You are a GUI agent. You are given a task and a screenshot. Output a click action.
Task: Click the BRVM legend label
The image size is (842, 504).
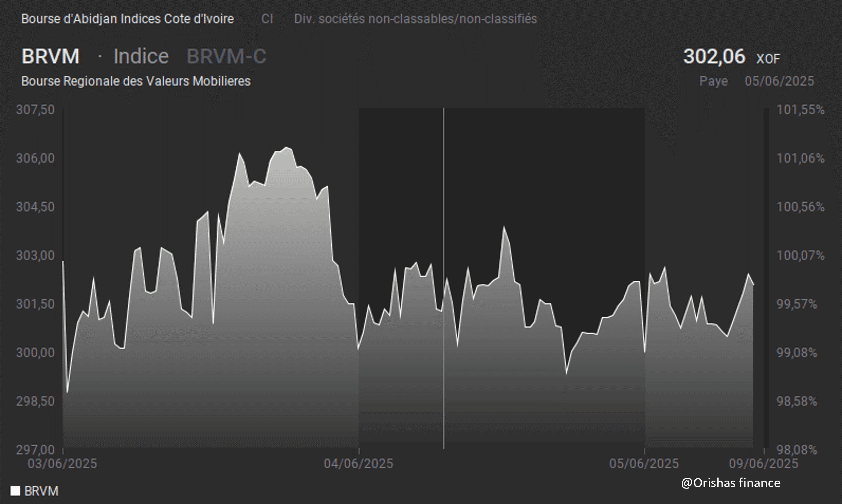tap(42, 491)
